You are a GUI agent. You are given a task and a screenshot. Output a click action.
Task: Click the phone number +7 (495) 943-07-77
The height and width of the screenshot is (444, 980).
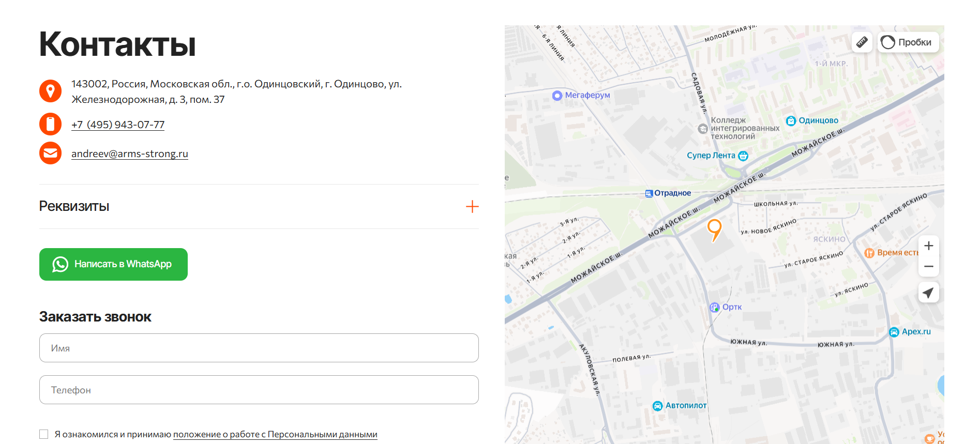pyautogui.click(x=118, y=125)
